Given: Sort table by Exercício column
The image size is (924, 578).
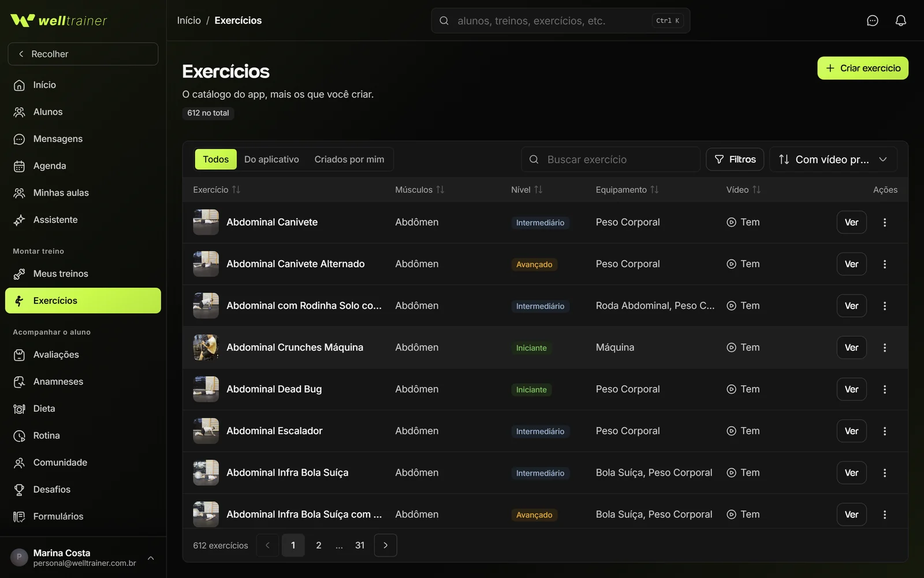Looking at the screenshot, I should coord(217,190).
